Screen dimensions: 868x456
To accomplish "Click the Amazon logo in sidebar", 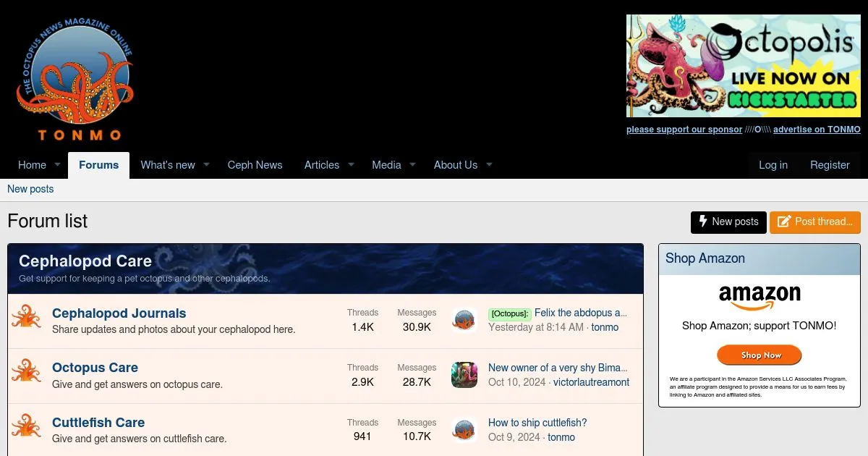I will [x=759, y=296].
